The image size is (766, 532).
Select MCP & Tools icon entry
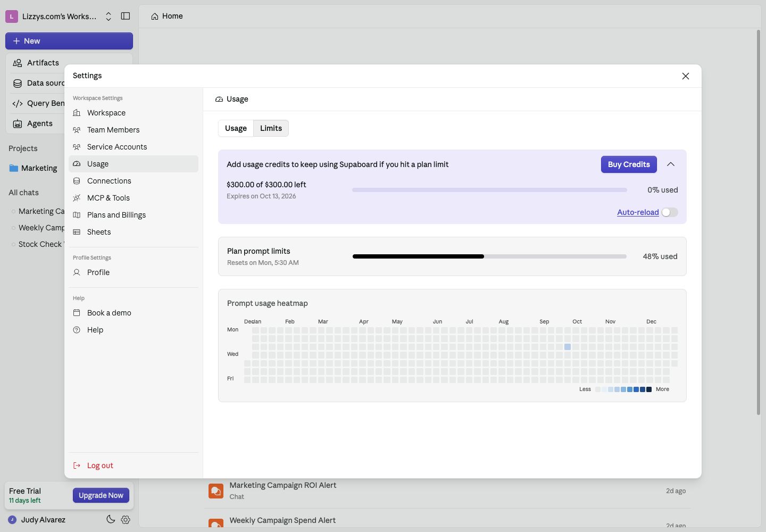pyautogui.click(x=77, y=198)
